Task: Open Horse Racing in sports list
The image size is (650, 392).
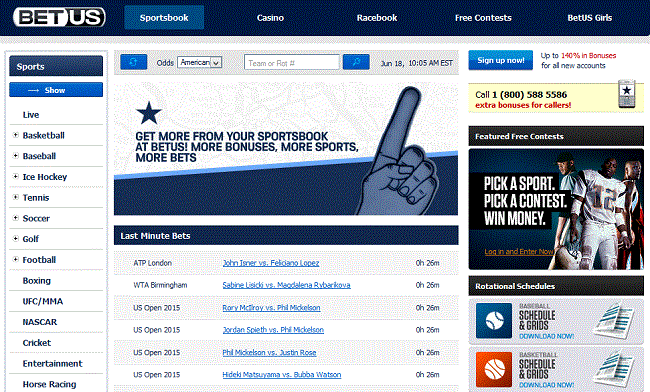Action: (x=49, y=384)
